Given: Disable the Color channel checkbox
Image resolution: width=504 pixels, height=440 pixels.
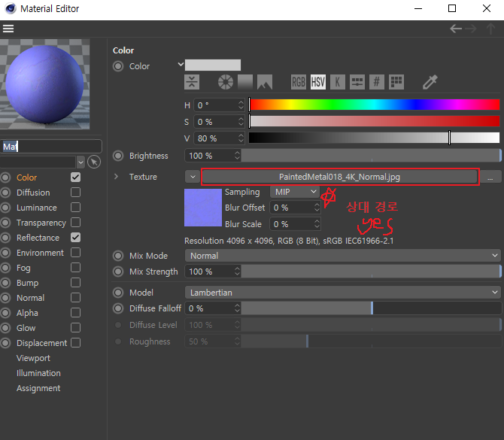Looking at the screenshot, I should tap(75, 177).
